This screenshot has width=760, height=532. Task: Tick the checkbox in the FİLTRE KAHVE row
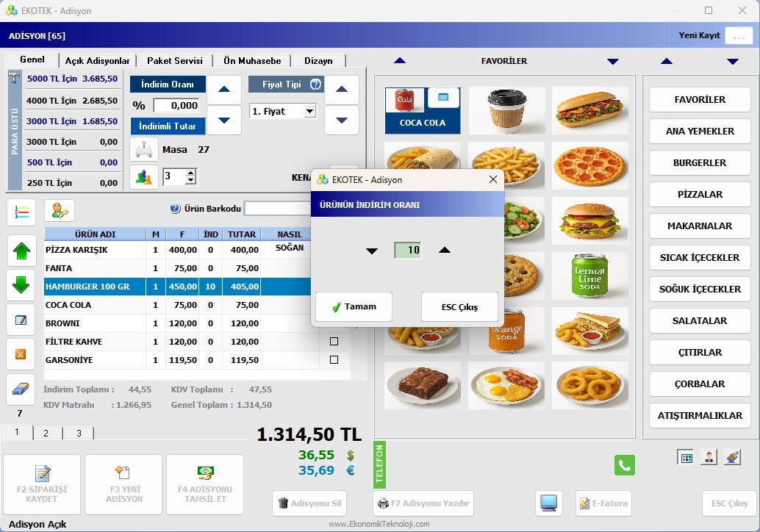point(334,342)
